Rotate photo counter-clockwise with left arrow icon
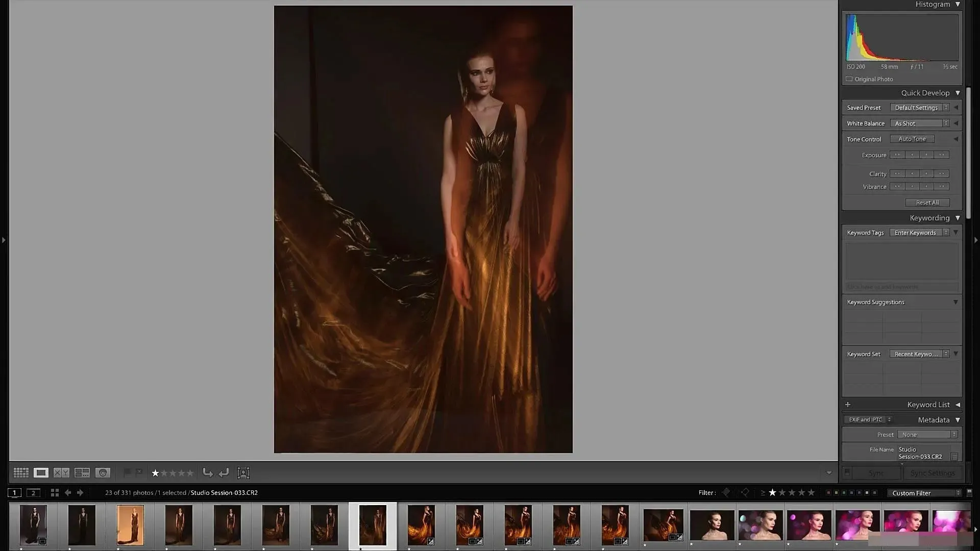The image size is (980, 551). pyautogui.click(x=207, y=473)
